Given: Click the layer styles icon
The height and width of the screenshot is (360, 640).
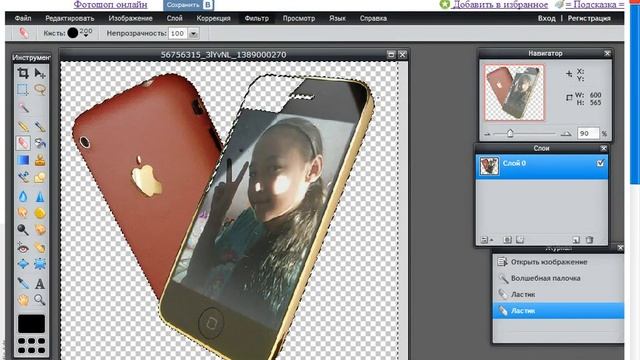Looking at the screenshot, I should [x=520, y=240].
